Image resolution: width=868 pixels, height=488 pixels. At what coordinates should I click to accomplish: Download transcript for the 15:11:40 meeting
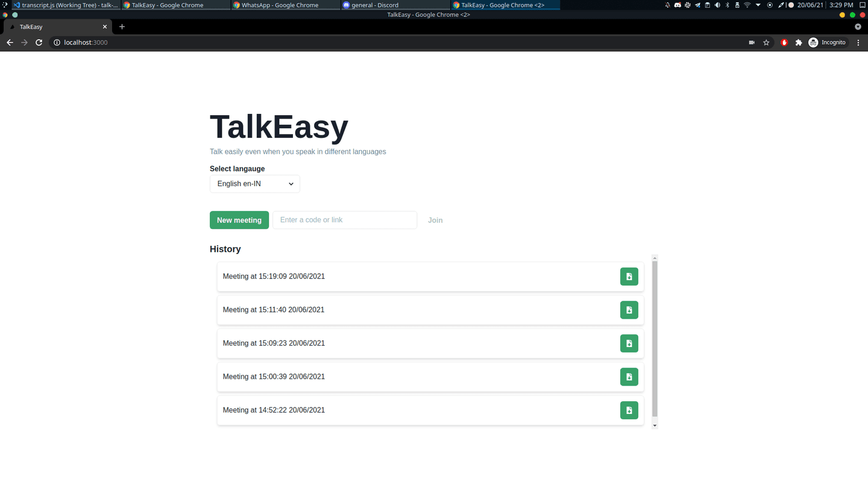629,310
